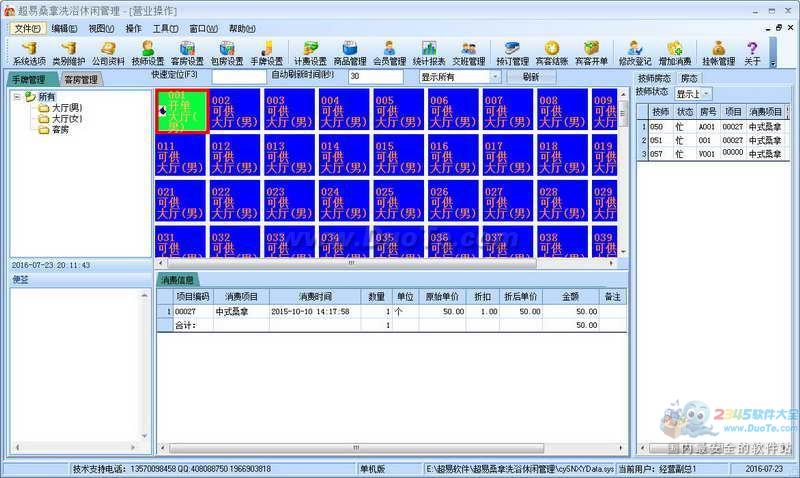Open 会员管理 toolbar icon
This screenshot has height=478, width=800.
(389, 54)
